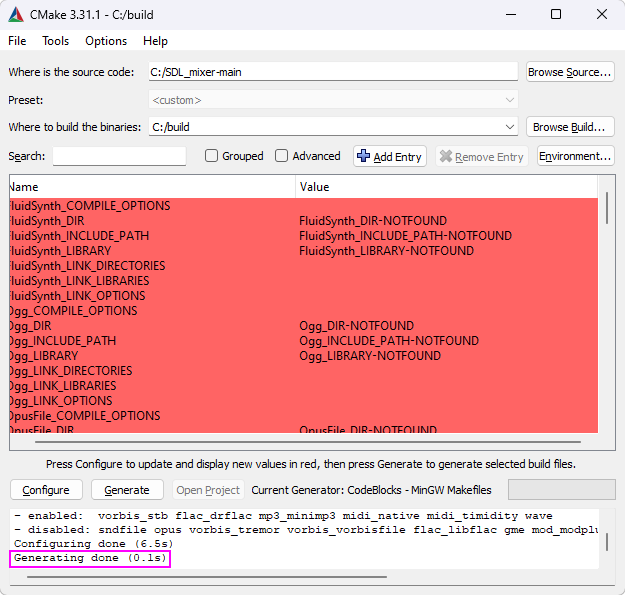Select the FluidSynth_DIR name cell

(152, 221)
